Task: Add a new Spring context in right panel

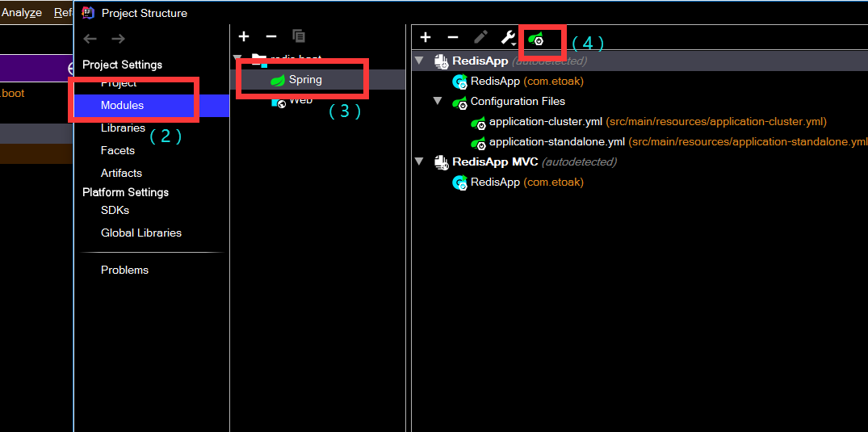Action: [x=426, y=37]
